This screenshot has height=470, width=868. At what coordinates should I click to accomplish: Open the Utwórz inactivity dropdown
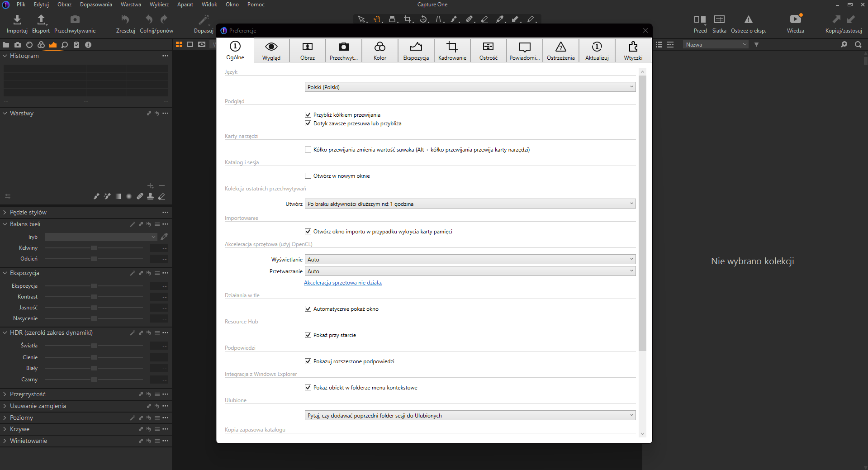point(470,204)
